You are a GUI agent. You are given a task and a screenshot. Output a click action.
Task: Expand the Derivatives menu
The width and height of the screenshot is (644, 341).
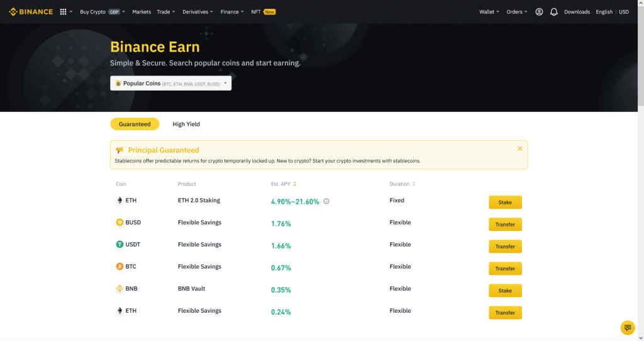tap(197, 12)
